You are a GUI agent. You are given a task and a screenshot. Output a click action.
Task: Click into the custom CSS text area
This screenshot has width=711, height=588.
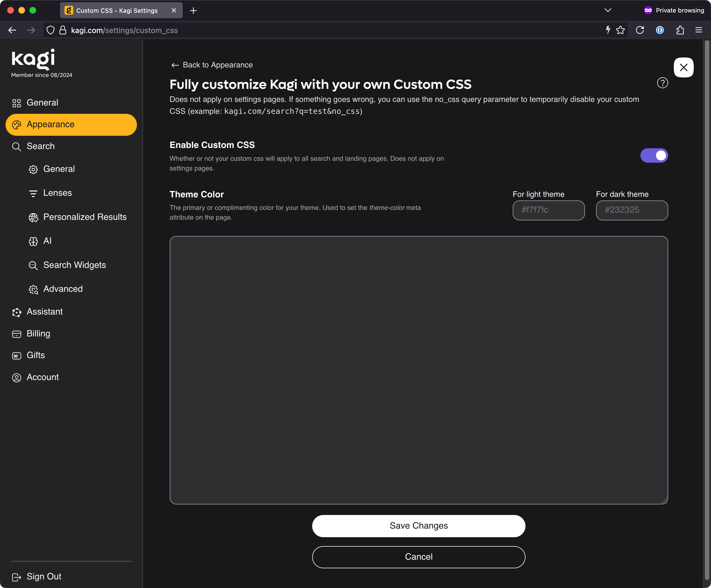click(x=419, y=370)
